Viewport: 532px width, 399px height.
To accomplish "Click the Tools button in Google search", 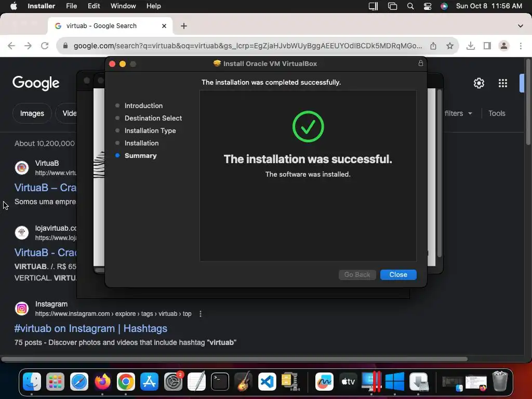I will (497, 113).
